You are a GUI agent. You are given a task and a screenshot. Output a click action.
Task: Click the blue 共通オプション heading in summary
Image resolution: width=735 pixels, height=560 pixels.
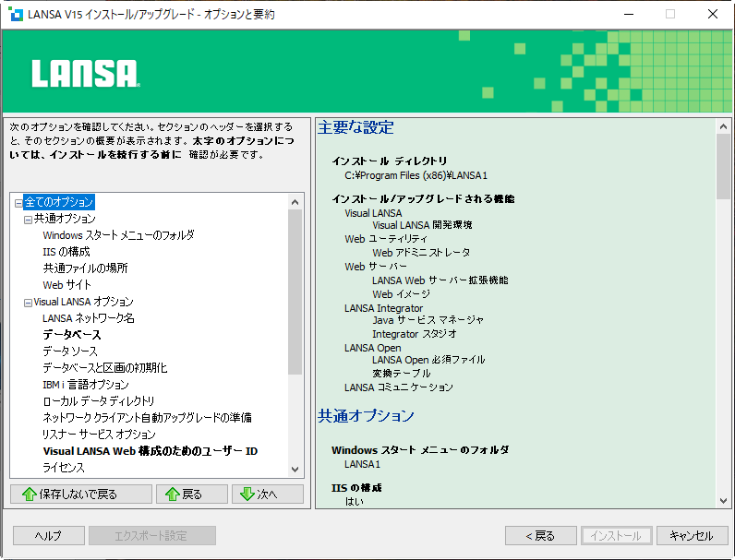tap(366, 416)
